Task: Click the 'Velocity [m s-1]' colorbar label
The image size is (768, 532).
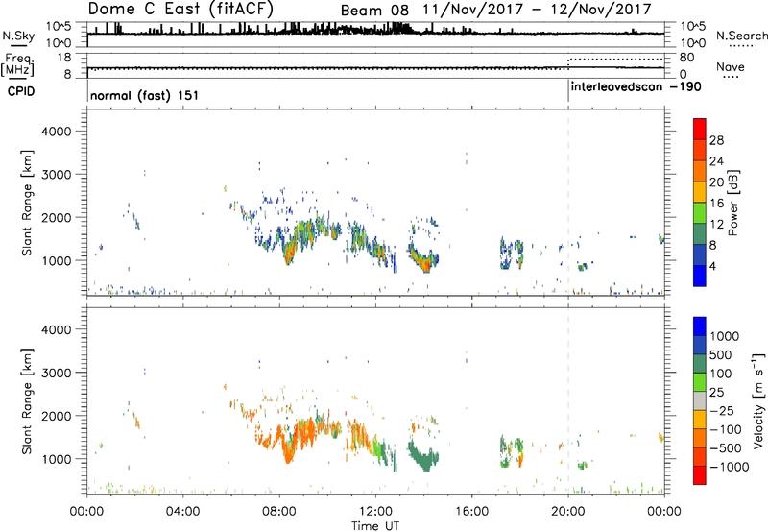Action: tap(758, 400)
